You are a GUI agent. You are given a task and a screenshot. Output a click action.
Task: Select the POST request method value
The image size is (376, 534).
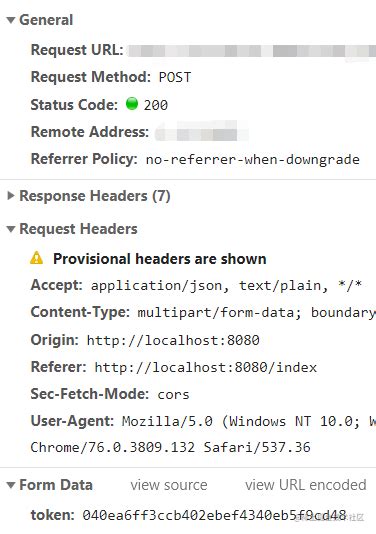tap(175, 77)
